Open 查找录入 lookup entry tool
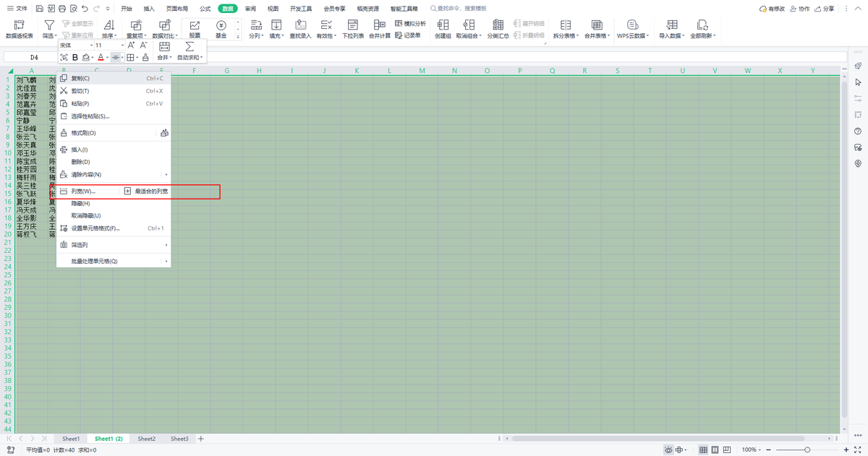The width and height of the screenshot is (868, 456). 300,30
